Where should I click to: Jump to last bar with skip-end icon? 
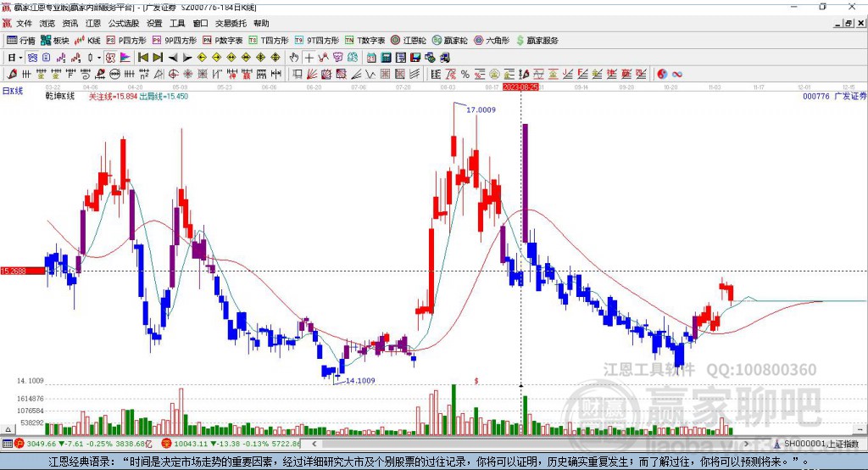coord(158,58)
